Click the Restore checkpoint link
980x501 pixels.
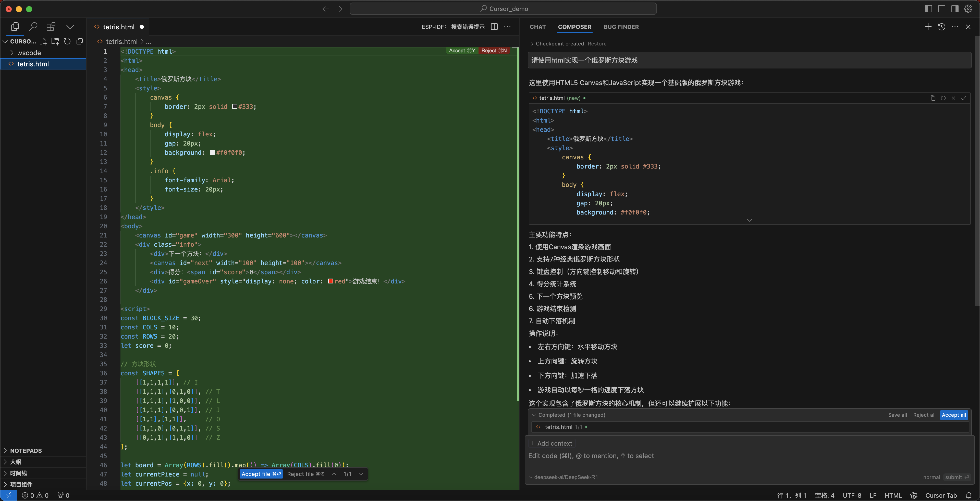[597, 43]
